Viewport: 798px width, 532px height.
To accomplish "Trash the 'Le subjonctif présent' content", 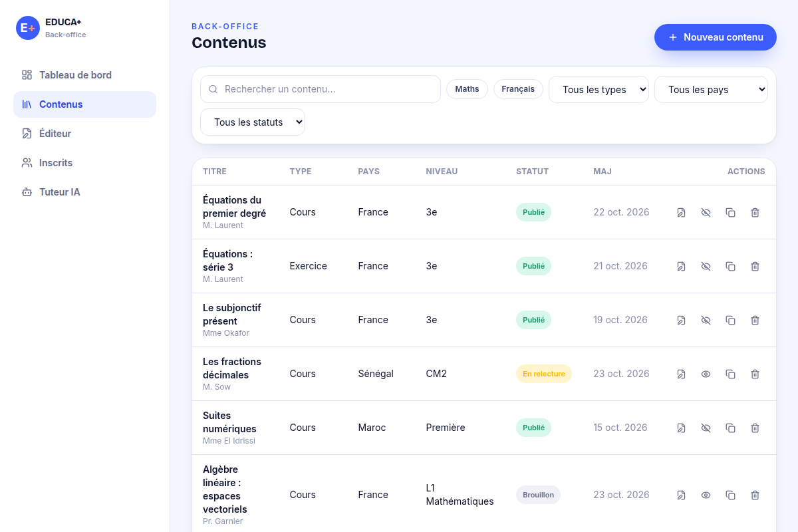I will tap(755, 320).
